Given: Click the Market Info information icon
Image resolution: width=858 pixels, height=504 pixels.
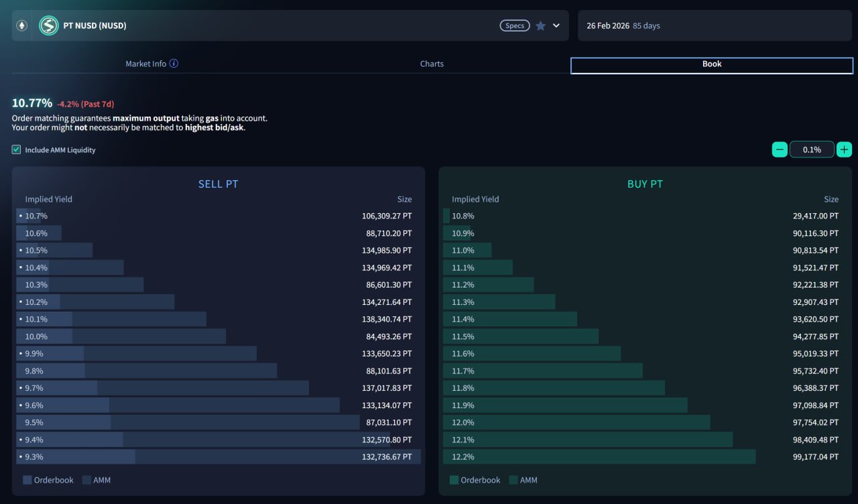Looking at the screenshot, I should tap(174, 64).
